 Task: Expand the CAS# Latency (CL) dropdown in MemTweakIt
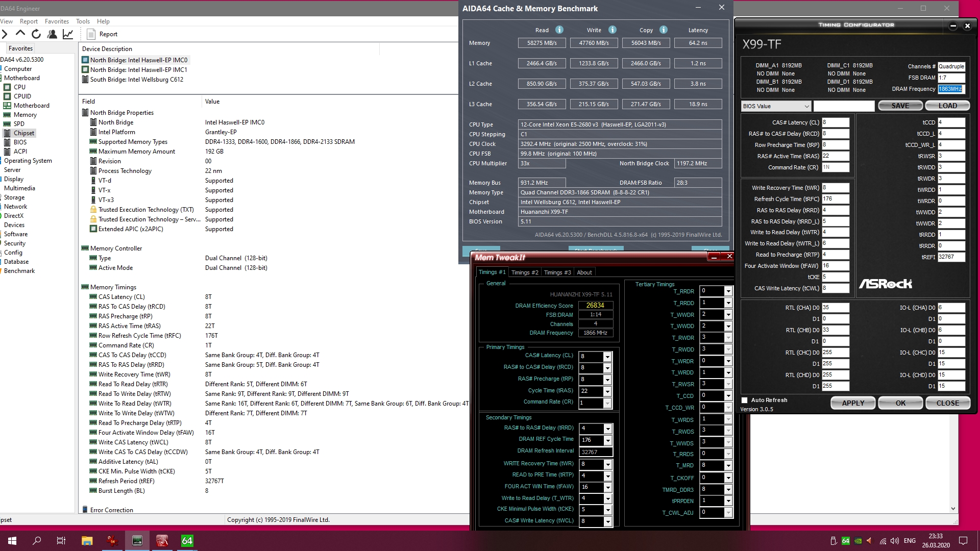click(x=607, y=357)
